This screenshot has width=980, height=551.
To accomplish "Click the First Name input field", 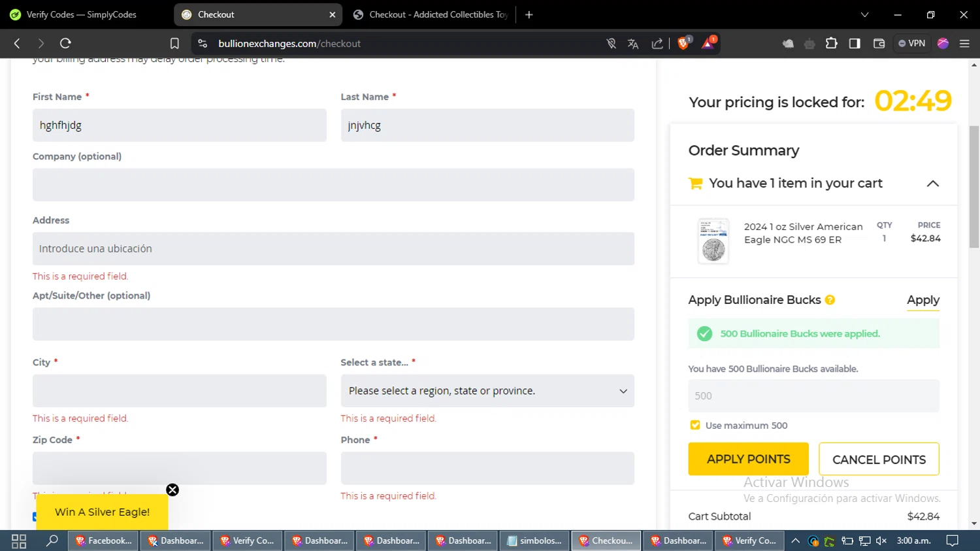I will (180, 125).
